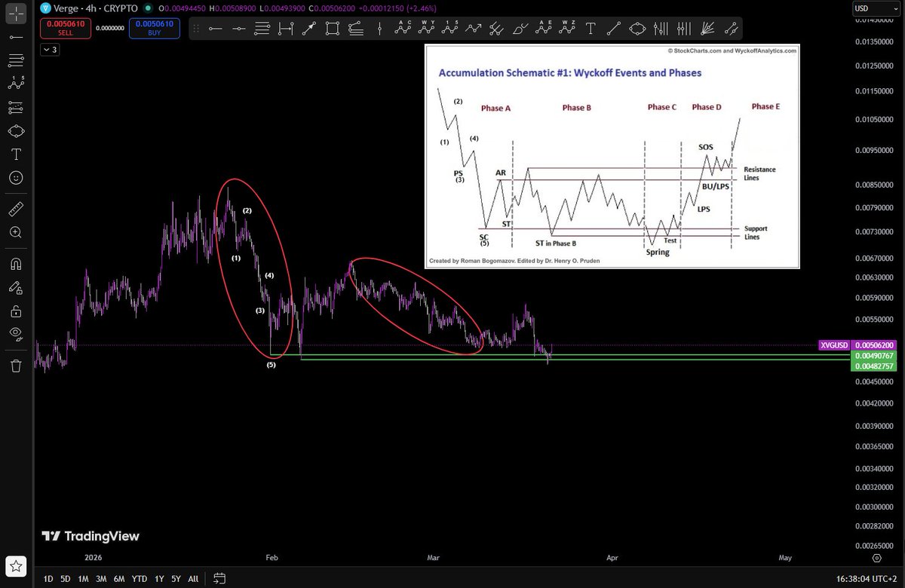Select the polygon shape tool in favorites bar

637,29
